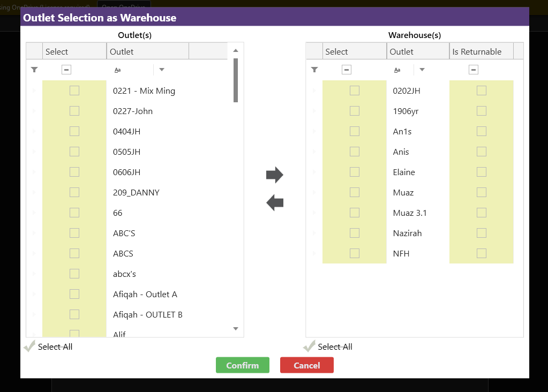Click the filter funnel icon in Outlets grid

pyautogui.click(x=34, y=70)
